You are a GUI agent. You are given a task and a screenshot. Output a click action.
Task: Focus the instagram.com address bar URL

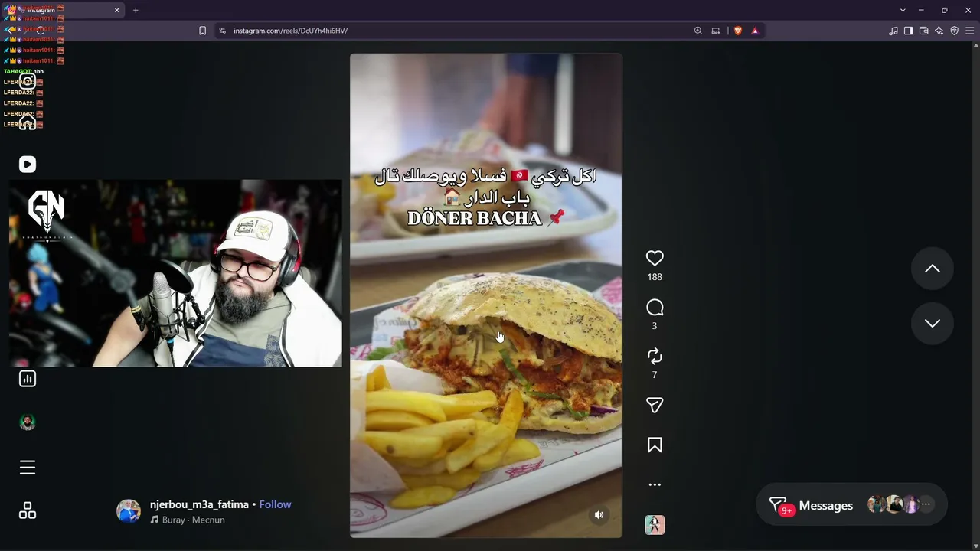[x=291, y=31]
